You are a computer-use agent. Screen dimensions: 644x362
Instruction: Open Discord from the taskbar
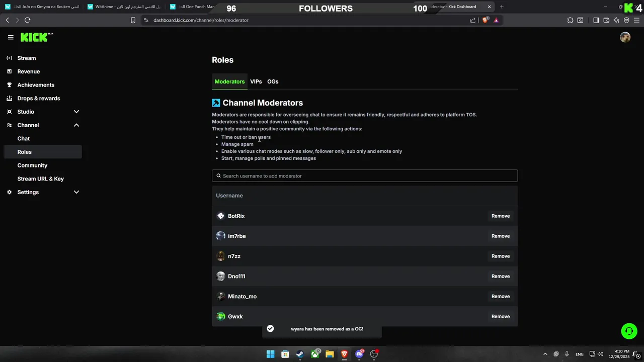pyautogui.click(x=359, y=354)
